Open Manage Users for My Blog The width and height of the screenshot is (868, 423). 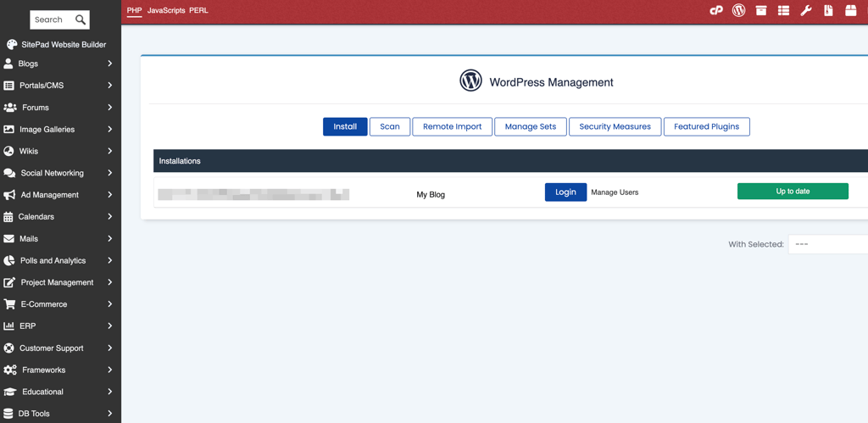[x=615, y=192]
